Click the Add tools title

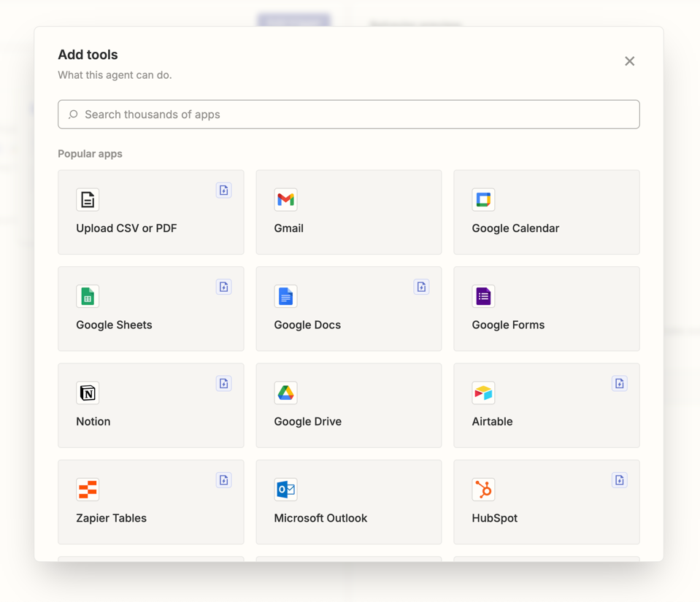tap(88, 55)
